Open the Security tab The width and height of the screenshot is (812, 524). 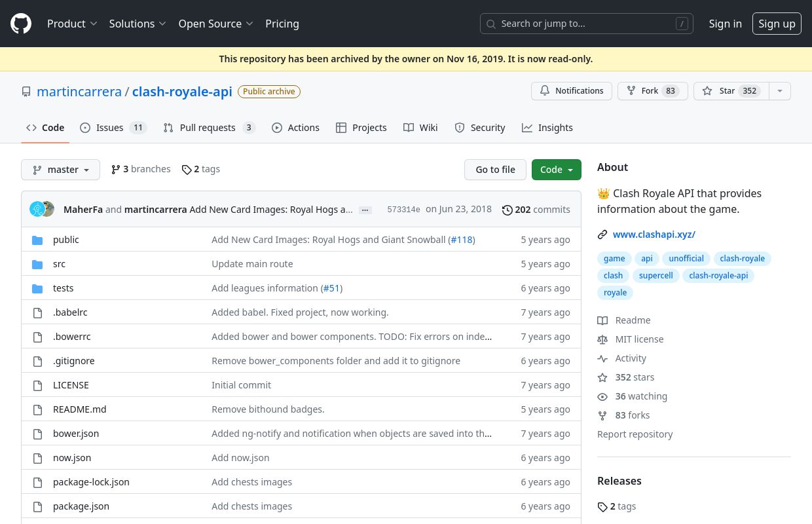click(x=480, y=128)
